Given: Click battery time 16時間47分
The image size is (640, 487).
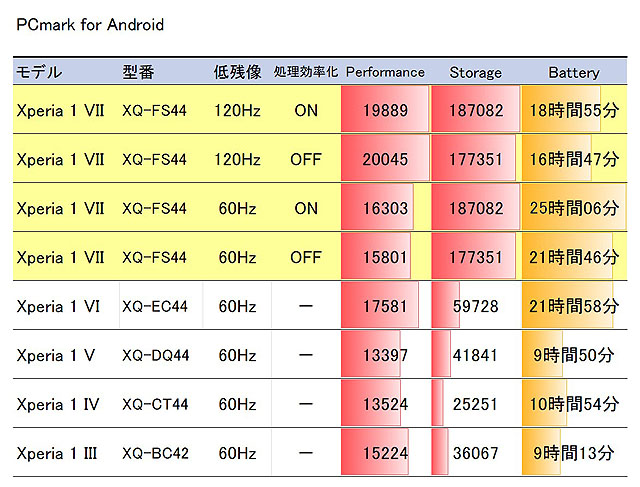Looking at the screenshot, I should pos(574,159).
